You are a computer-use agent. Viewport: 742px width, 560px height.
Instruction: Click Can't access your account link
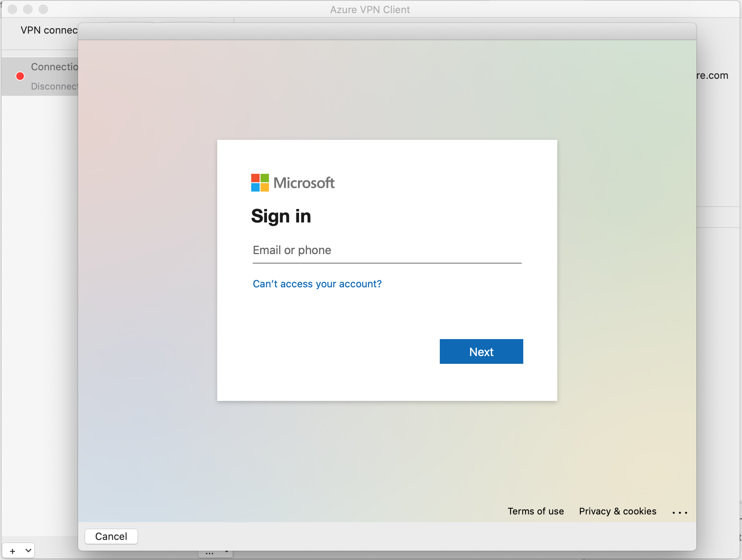[x=317, y=284]
